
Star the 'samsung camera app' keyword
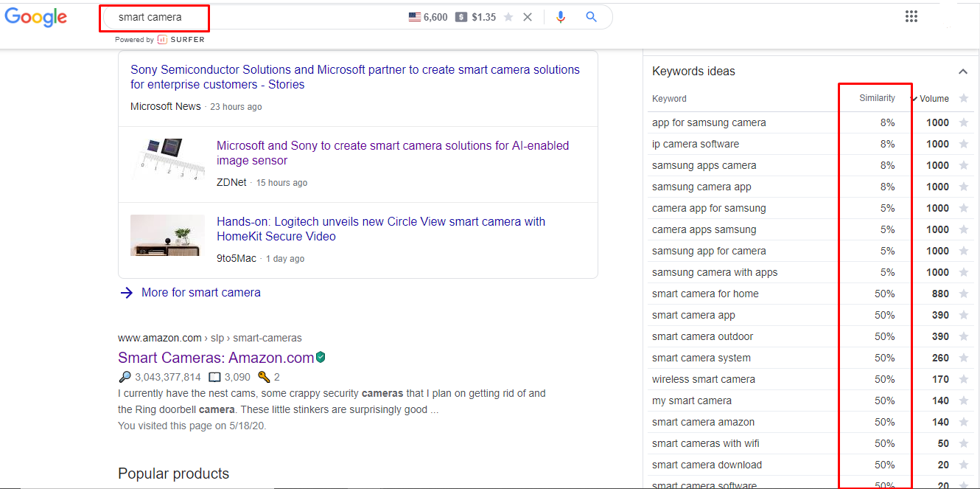964,187
